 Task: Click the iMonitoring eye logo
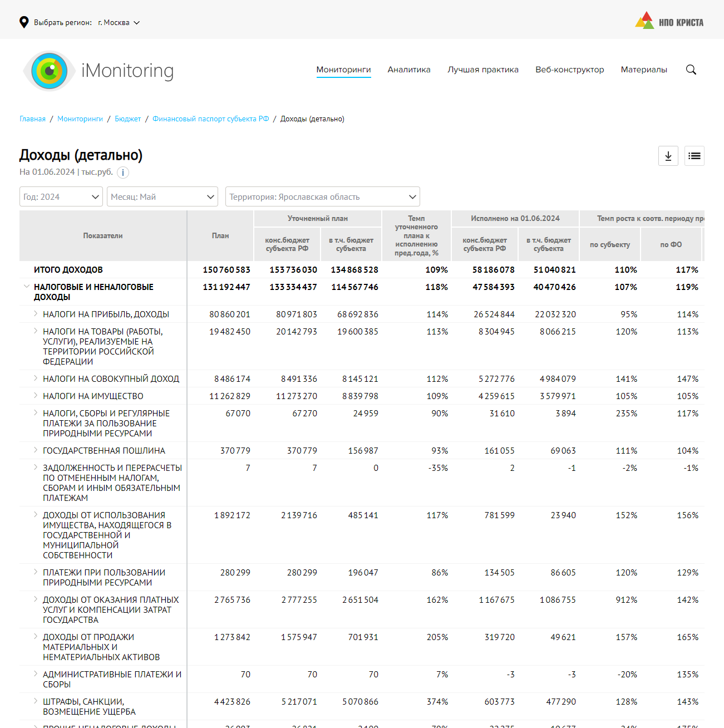point(50,71)
